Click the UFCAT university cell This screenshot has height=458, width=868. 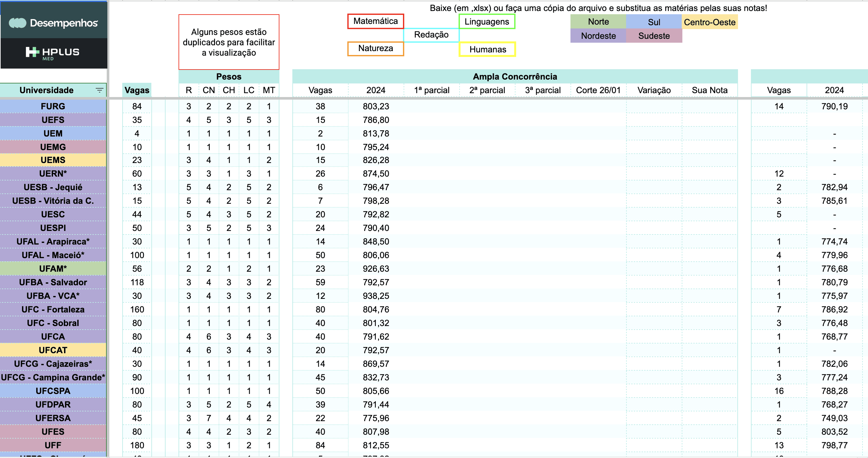(53, 351)
